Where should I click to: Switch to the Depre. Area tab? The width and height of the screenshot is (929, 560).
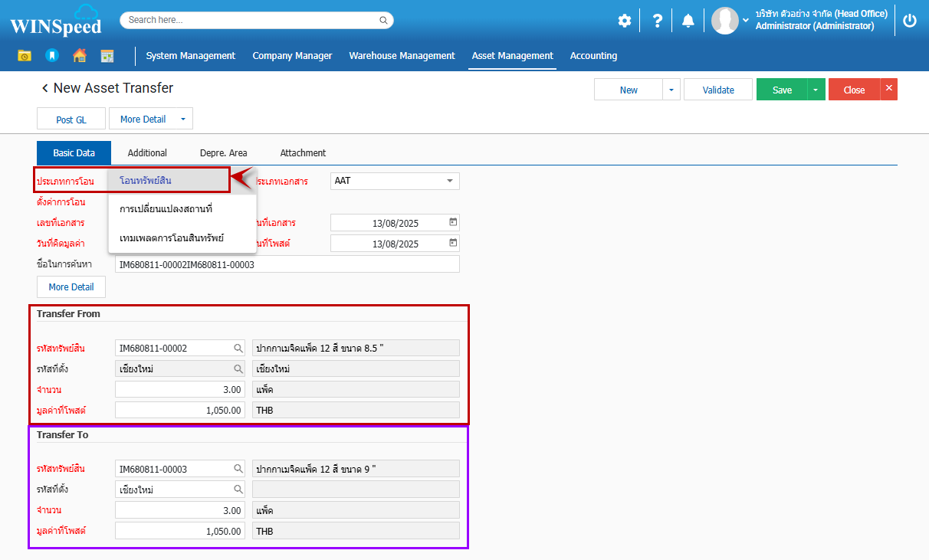223,153
